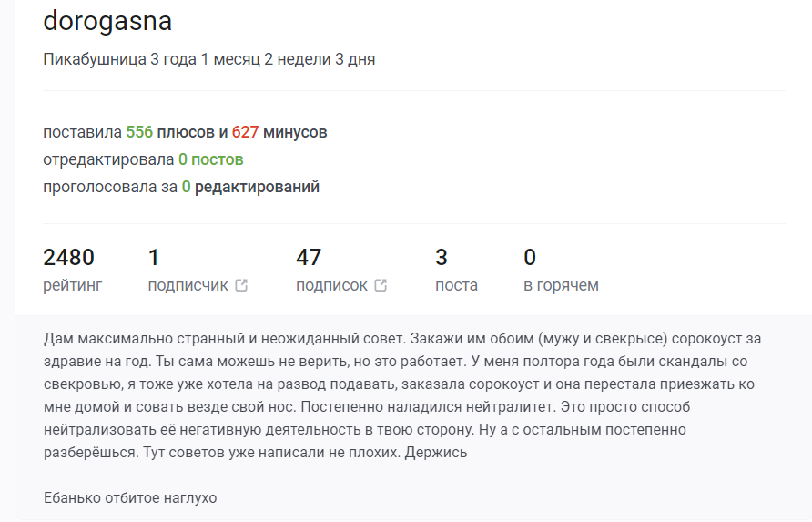Screen dimensions: 812x522
Task: Click the рейтинг label
Action: click(72, 285)
